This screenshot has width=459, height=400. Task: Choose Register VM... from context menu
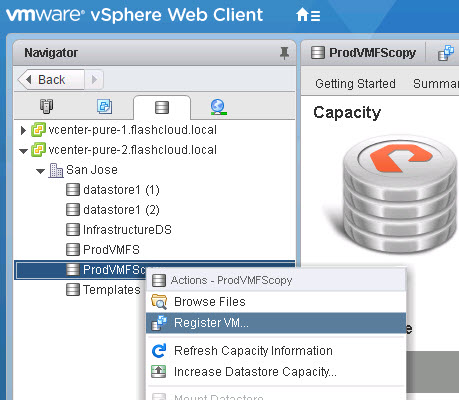pos(276,323)
